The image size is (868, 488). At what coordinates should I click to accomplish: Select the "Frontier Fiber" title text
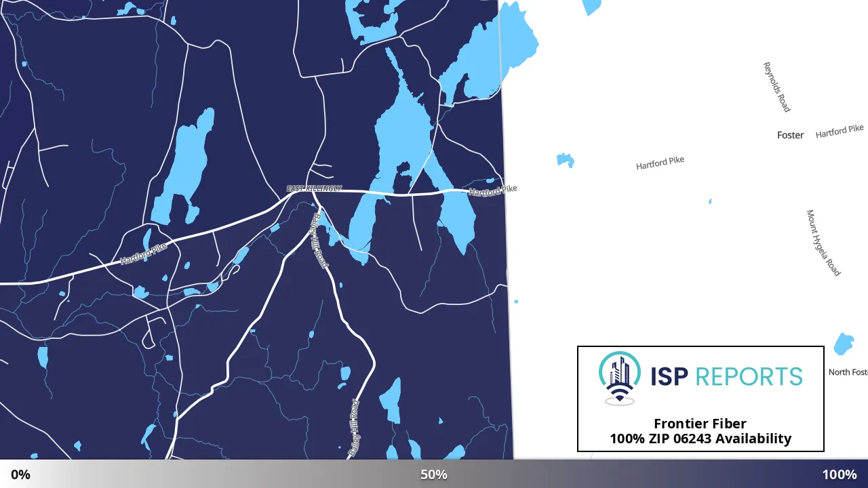coord(700,424)
